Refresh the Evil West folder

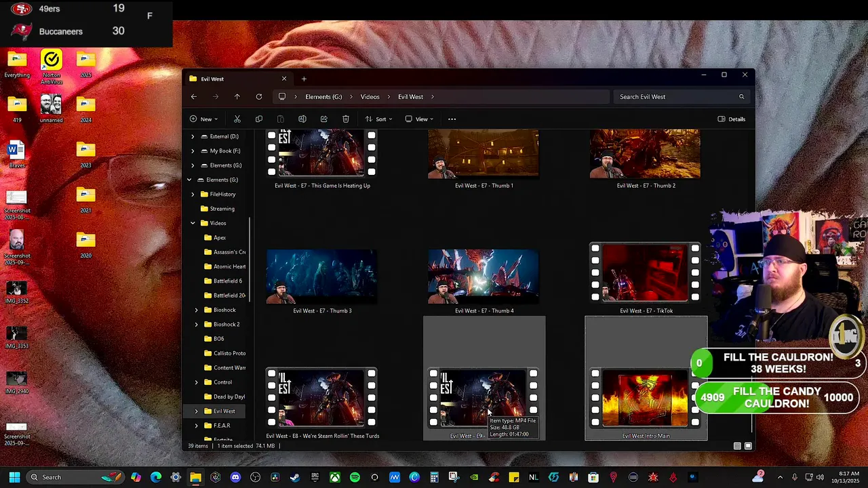259,97
